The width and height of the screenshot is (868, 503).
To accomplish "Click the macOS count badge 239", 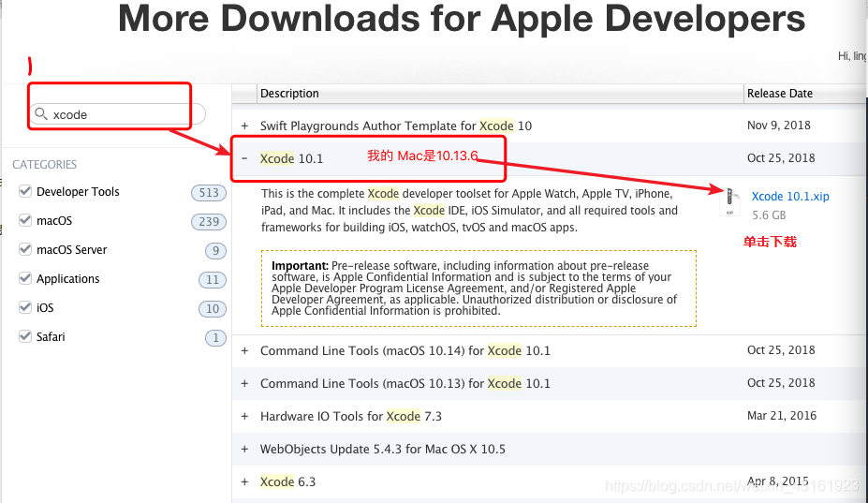I will [x=209, y=222].
